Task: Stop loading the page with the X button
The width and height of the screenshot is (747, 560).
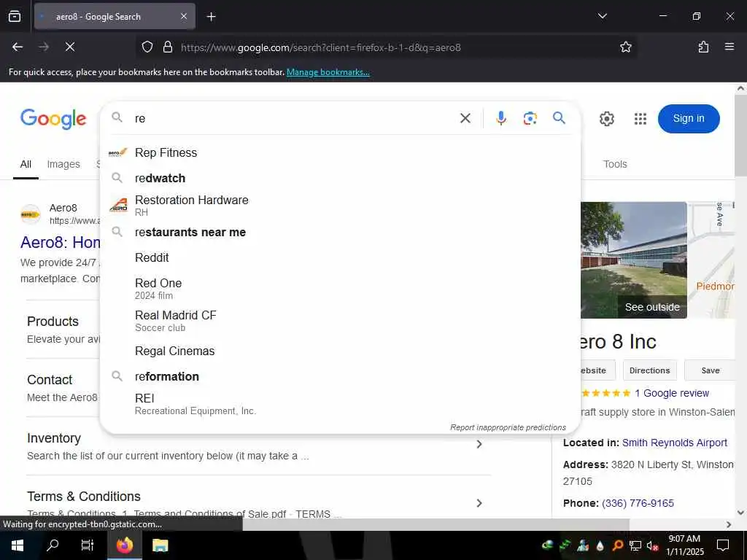Action: tap(70, 47)
